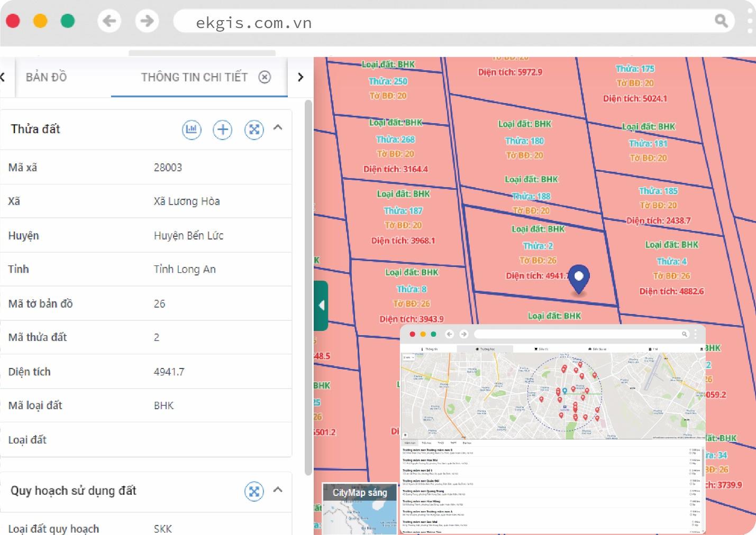756x535 pixels.
Task: Click forward arrow in the small inset browser
Action: pos(464,334)
